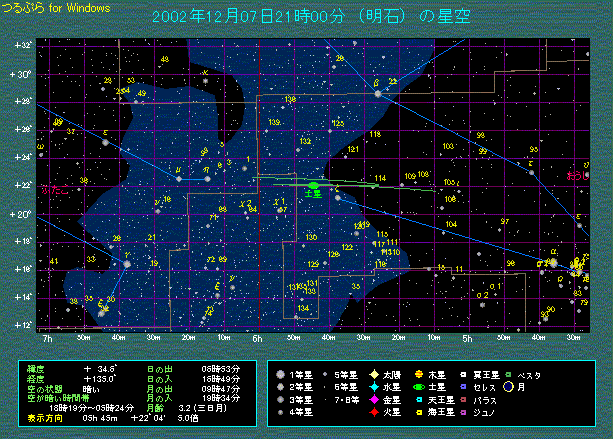
Task: Click the Saturn (土星) green legend icon
Action: (417, 385)
